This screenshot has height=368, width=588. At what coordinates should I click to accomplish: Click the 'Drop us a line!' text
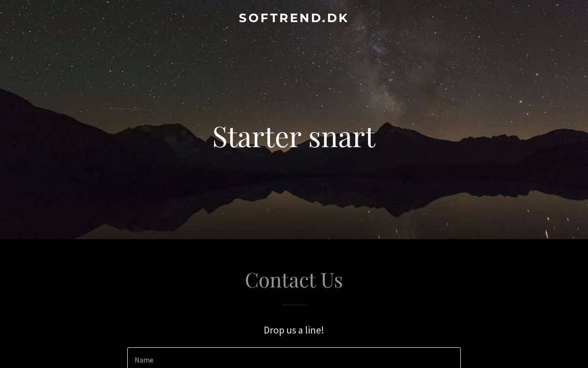(294, 330)
